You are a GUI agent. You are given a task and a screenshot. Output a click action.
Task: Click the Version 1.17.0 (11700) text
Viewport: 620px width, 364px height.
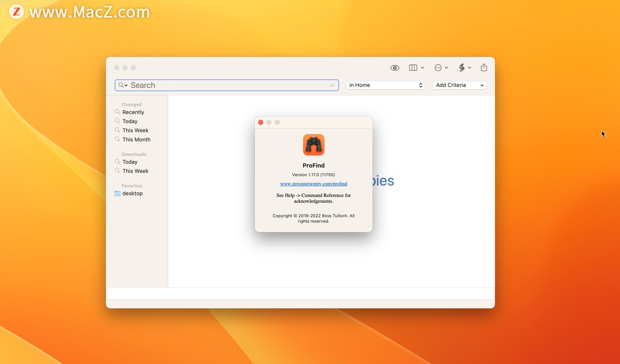click(314, 175)
